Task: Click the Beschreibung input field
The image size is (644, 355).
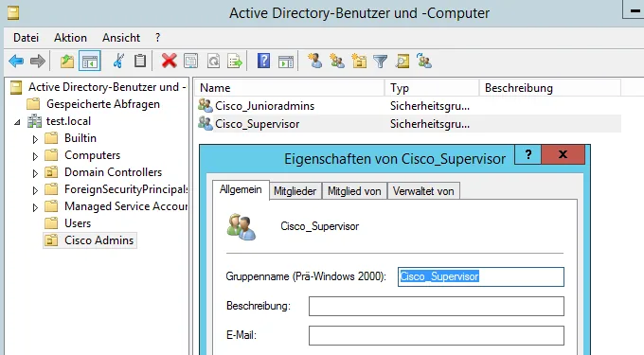Action: point(437,306)
